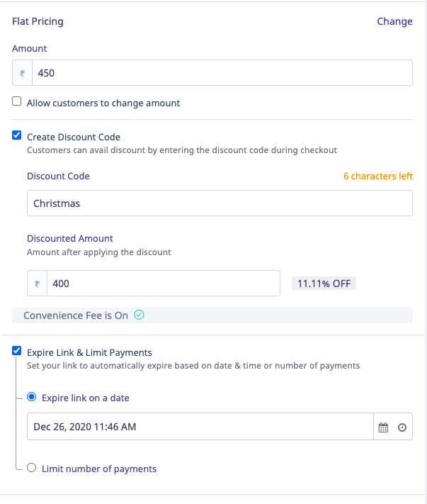427x504 pixels.
Task: Click the Amount label above the 450 field
Action: [30, 48]
